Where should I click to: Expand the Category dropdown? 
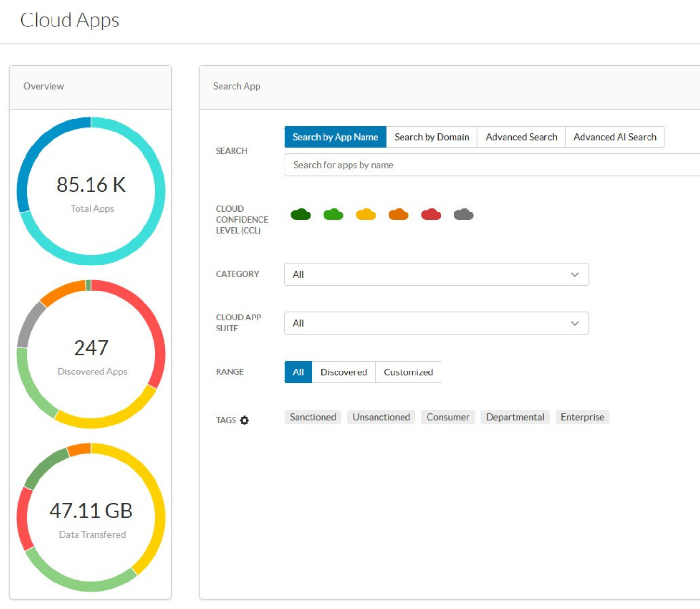[436, 274]
